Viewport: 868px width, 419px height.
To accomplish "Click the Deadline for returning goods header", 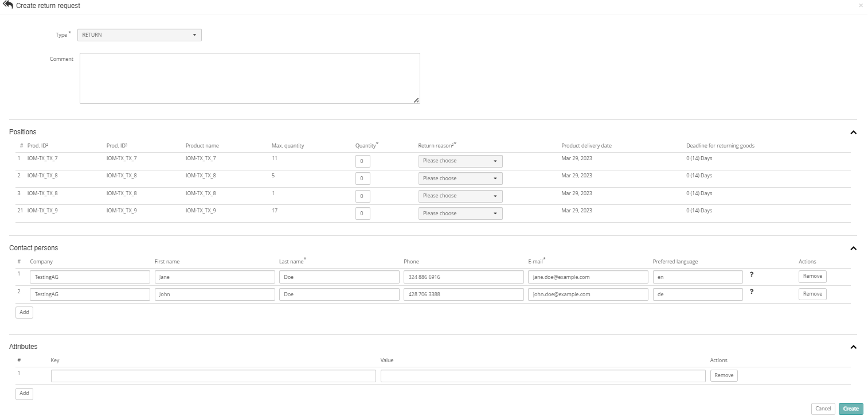I will (x=720, y=146).
